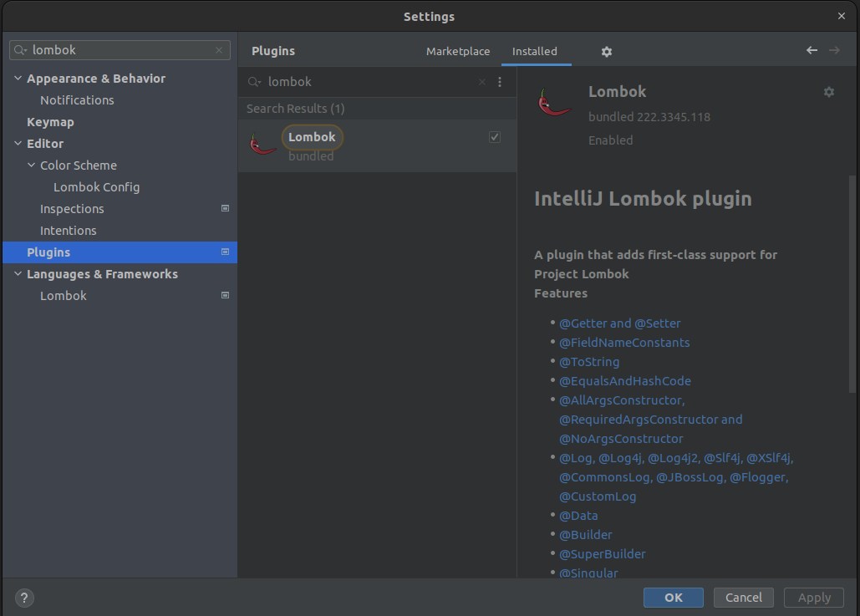Open Lombok Config color scheme page
Image resolution: width=860 pixels, height=616 pixels.
tap(97, 187)
